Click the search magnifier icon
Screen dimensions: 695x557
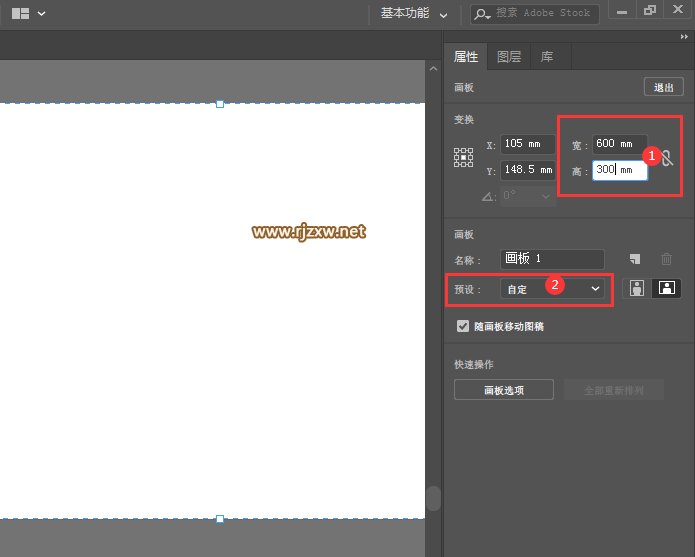482,14
